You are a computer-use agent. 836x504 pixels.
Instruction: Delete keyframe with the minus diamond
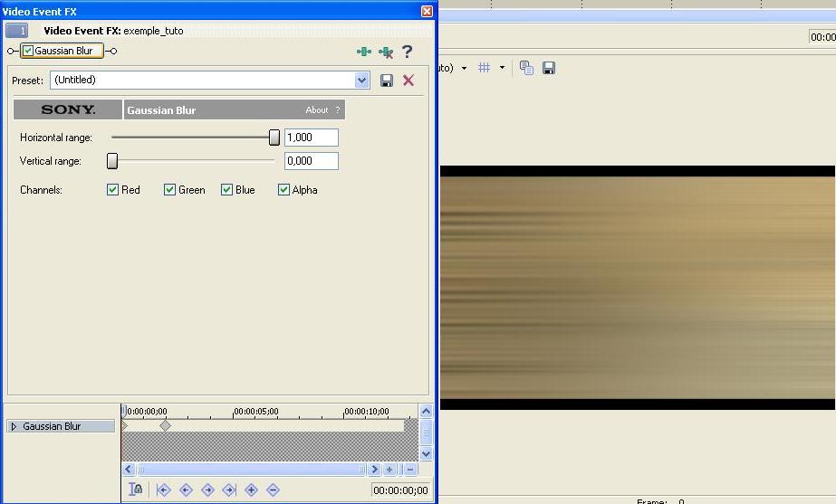273,490
